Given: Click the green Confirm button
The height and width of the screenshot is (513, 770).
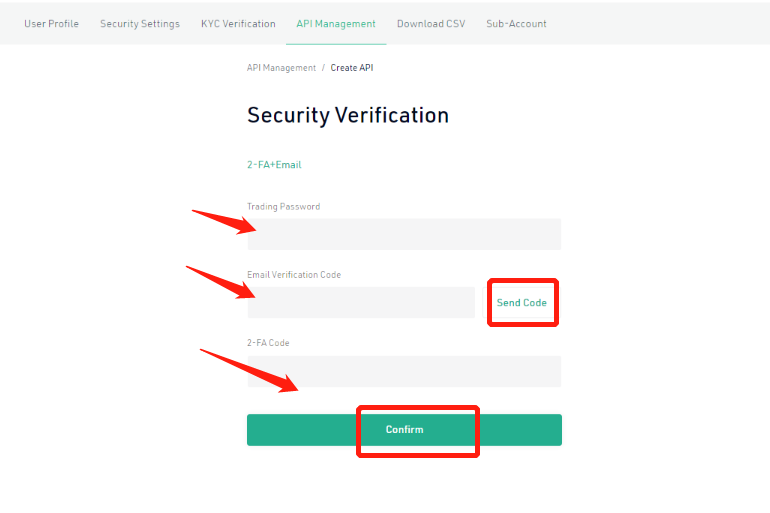Looking at the screenshot, I should (404, 430).
